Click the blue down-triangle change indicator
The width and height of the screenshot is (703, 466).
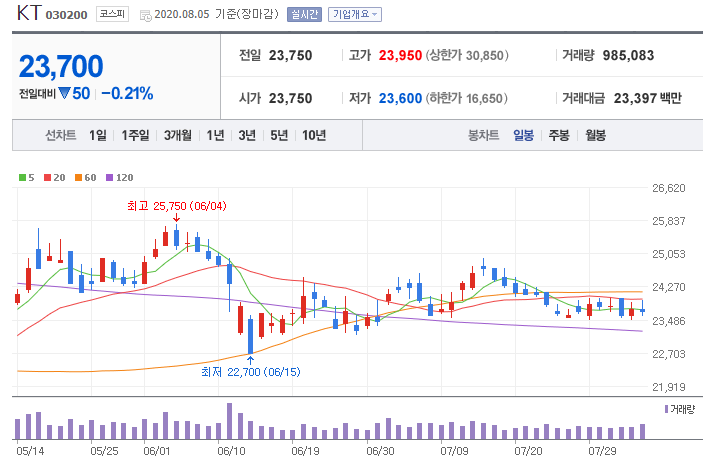[64, 93]
